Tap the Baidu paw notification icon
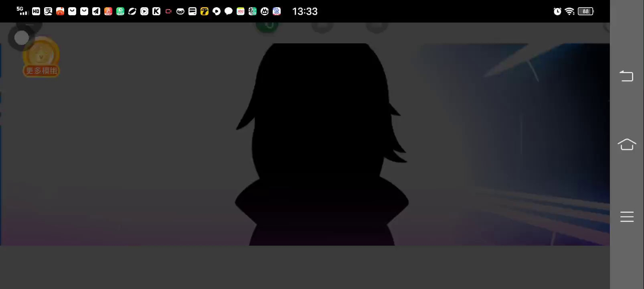 coord(277,11)
